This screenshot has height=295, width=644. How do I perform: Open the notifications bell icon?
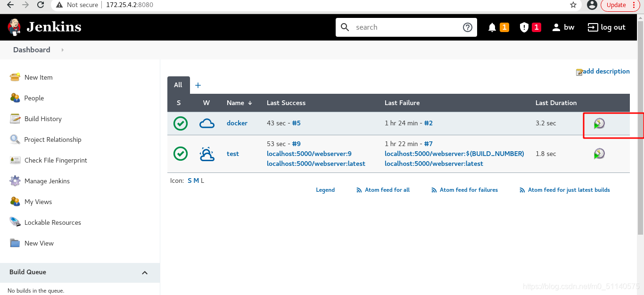coord(492,27)
